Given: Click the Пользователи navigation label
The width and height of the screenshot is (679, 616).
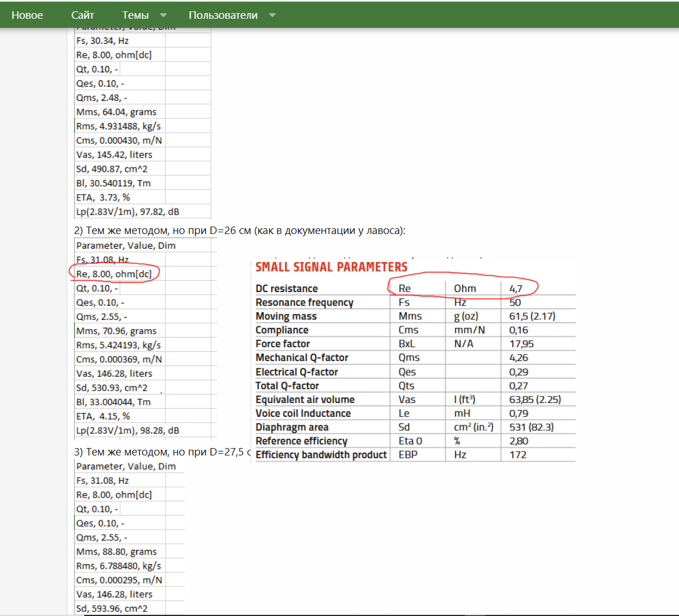Looking at the screenshot, I should pos(223,15).
